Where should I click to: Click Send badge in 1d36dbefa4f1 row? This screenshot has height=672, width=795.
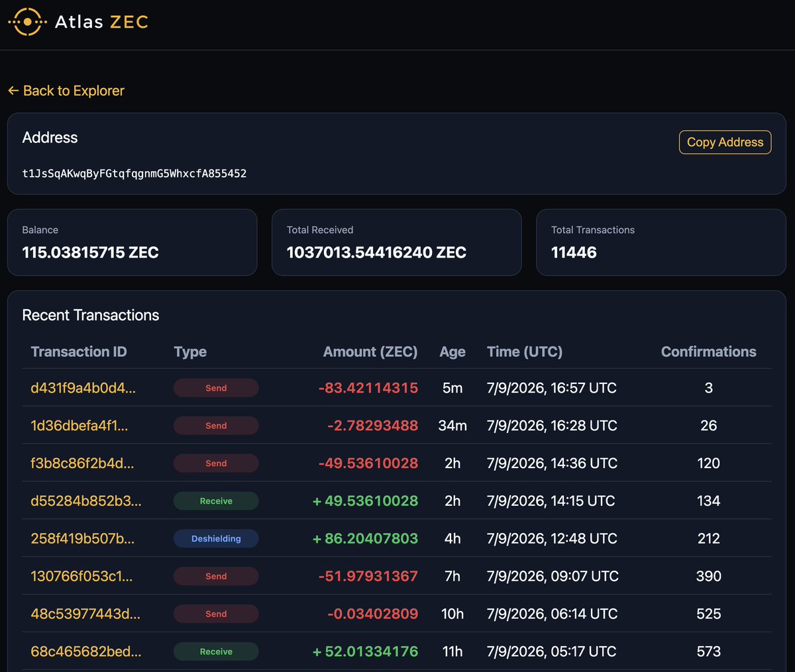point(216,426)
